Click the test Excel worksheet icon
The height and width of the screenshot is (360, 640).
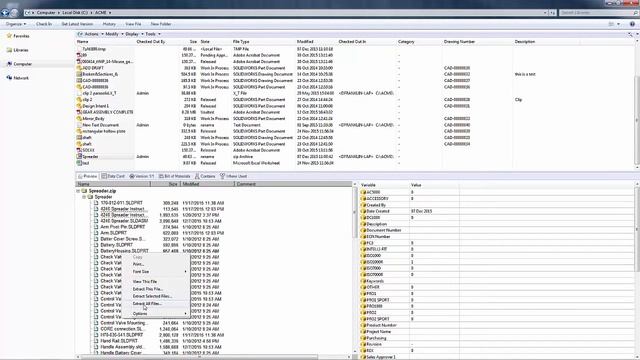(79, 163)
